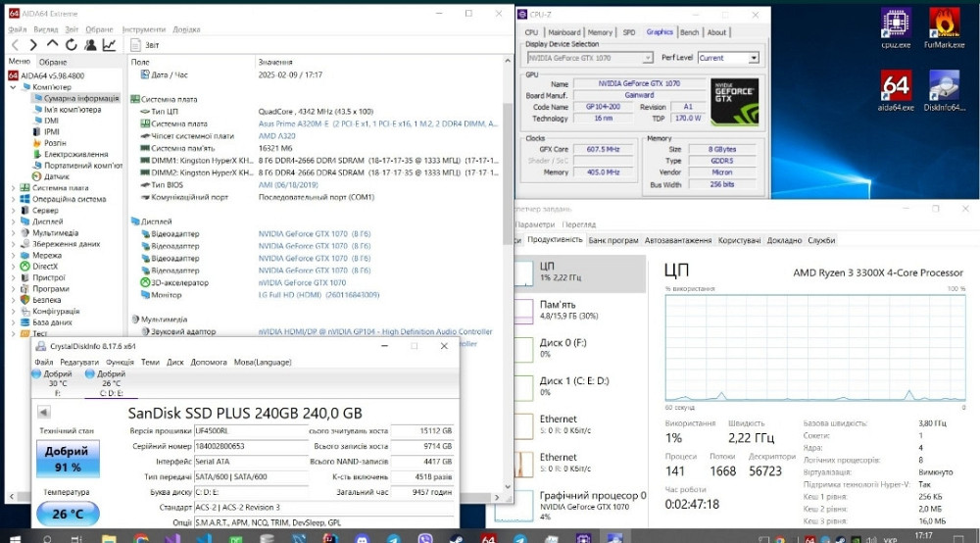Open Файл menu in AIDA64
Viewport: 980px width, 543px height.
pos(17,29)
